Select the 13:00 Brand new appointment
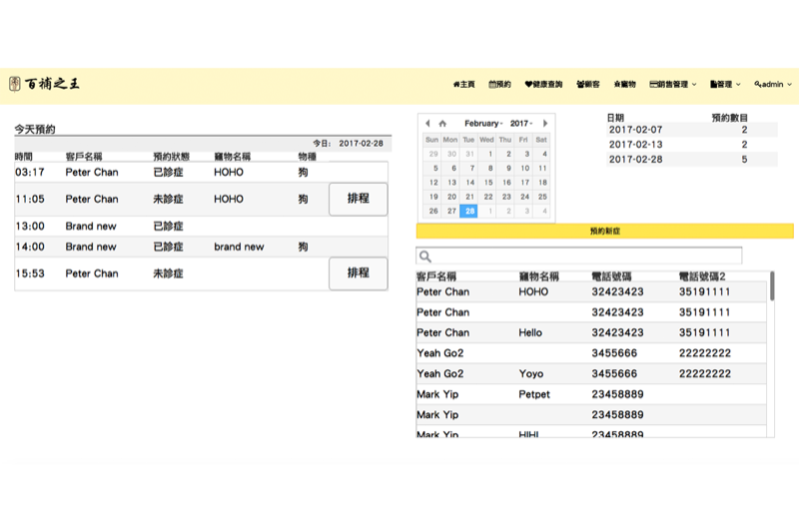Image resolution: width=799 pixels, height=532 pixels. click(201, 226)
